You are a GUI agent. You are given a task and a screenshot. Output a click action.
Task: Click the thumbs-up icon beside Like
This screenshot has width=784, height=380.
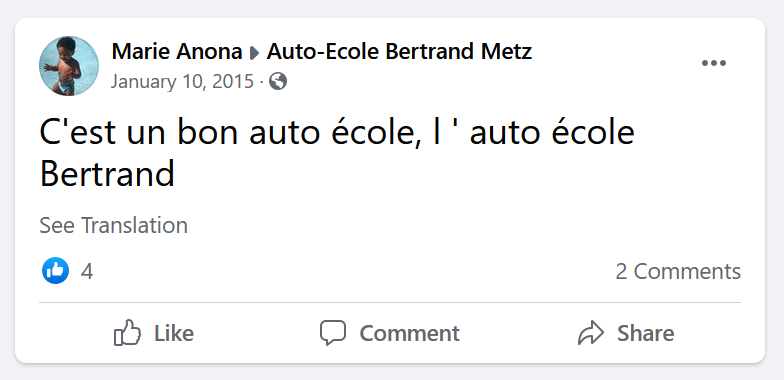click(128, 332)
